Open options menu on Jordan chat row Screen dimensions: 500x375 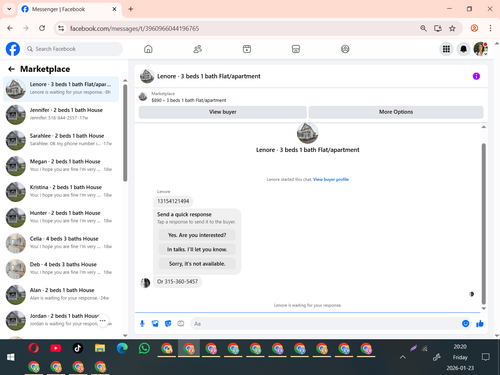[x=103, y=321]
